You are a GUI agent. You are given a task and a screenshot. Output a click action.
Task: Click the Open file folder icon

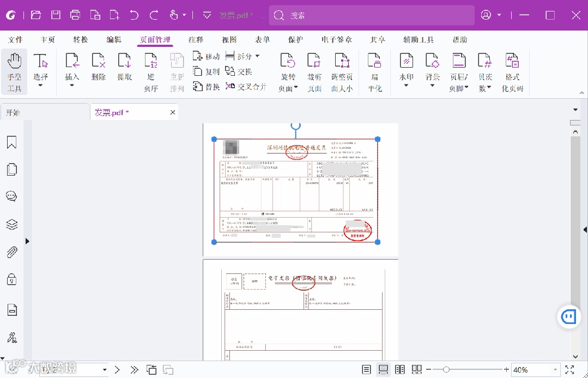click(35, 15)
